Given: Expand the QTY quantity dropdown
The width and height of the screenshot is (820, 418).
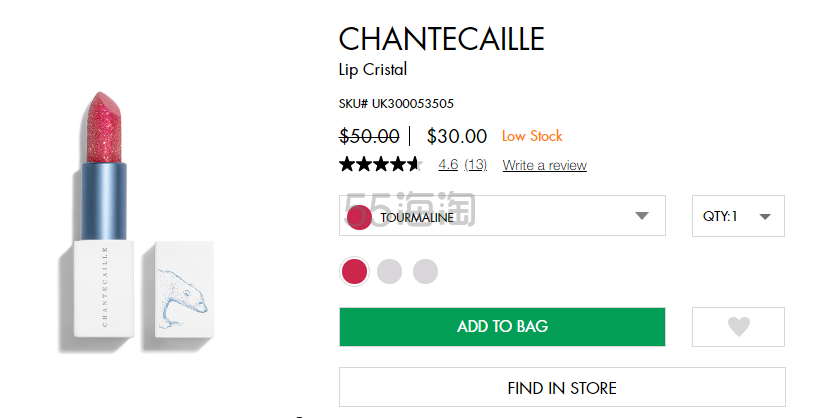Looking at the screenshot, I should (738, 216).
